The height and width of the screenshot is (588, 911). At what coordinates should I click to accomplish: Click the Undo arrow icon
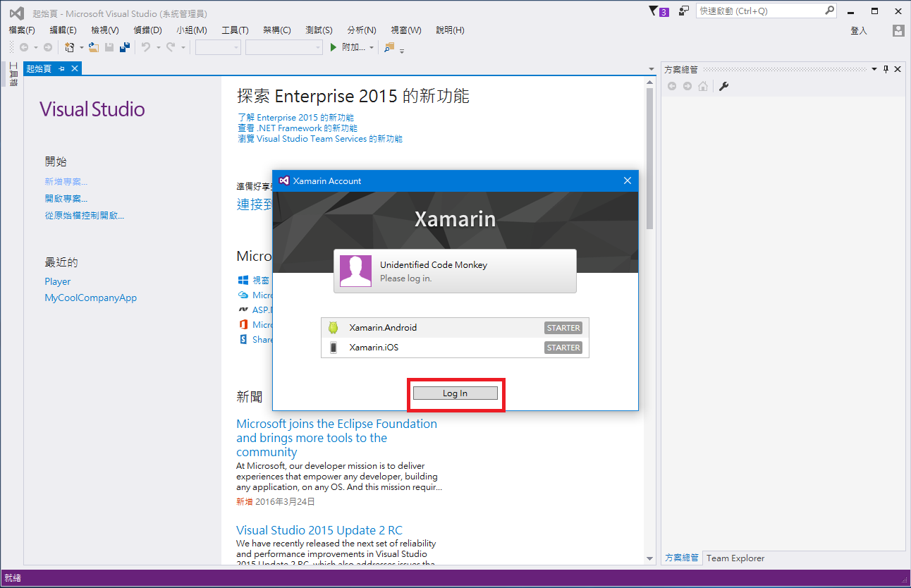point(146,47)
